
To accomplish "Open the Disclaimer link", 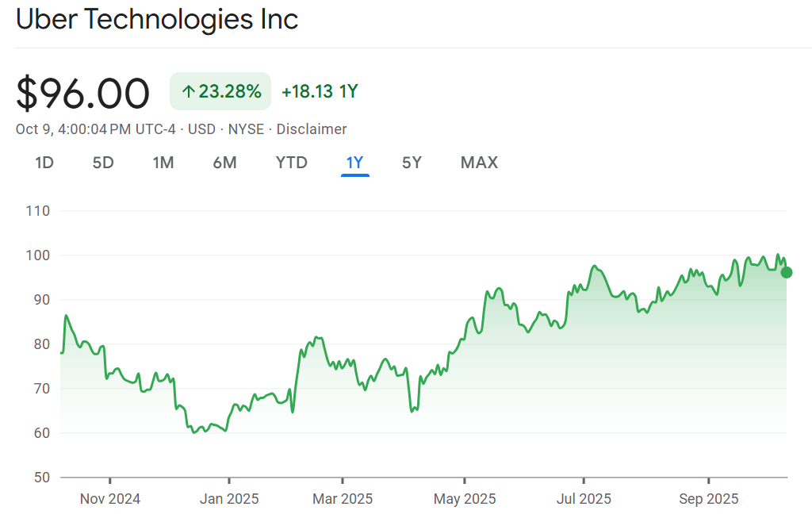I will tap(312, 129).
